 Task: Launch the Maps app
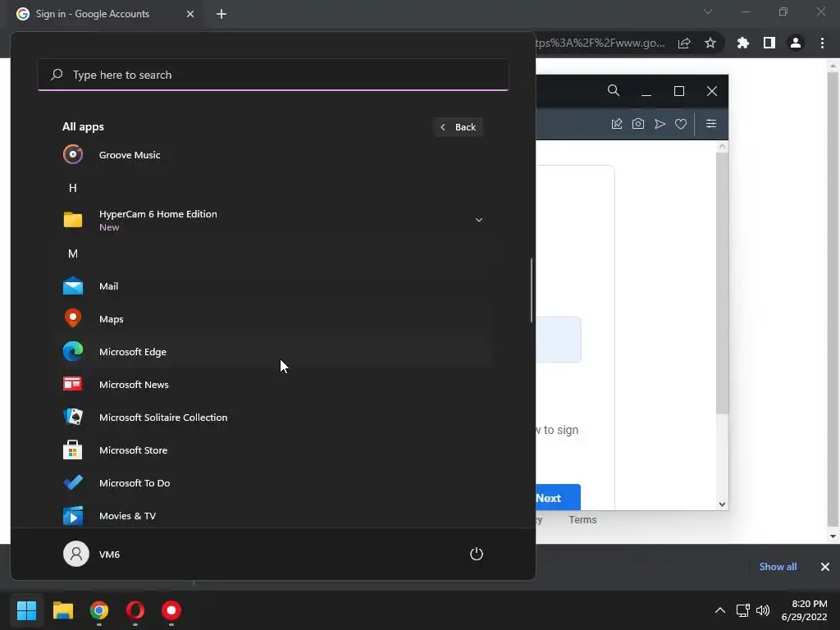[x=272, y=319]
